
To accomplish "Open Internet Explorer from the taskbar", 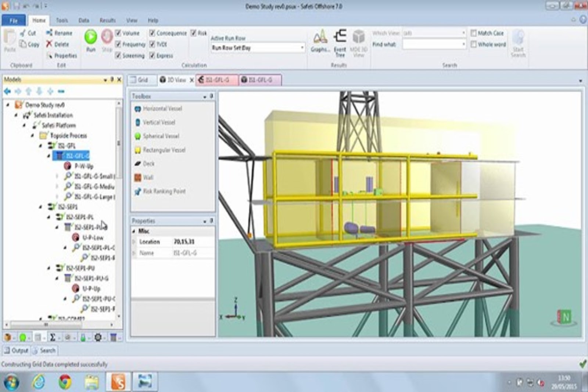I will click(39, 382).
